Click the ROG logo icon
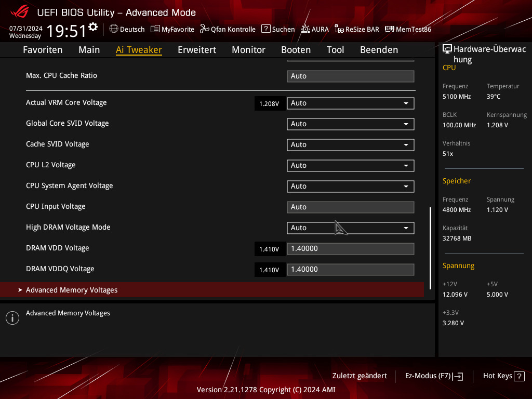The width and height of the screenshot is (532, 399). click(20, 12)
